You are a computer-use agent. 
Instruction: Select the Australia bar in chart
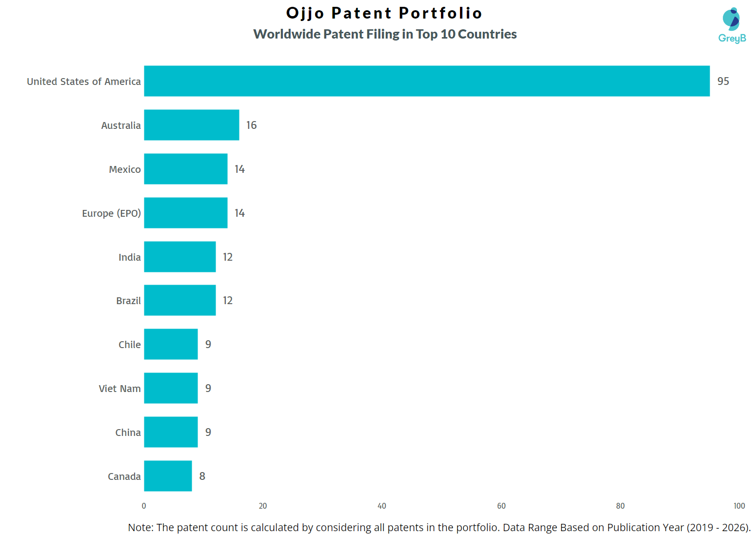pyautogui.click(x=192, y=125)
